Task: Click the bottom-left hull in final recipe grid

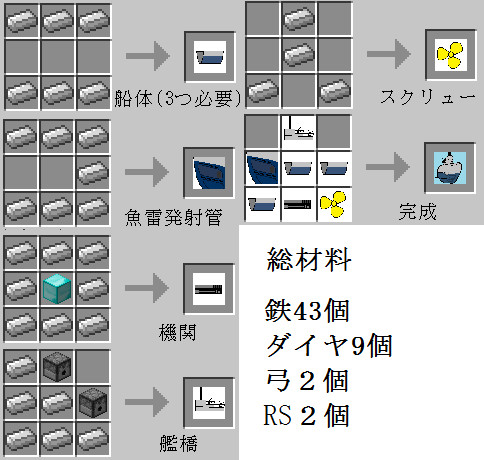Action: (x=262, y=204)
